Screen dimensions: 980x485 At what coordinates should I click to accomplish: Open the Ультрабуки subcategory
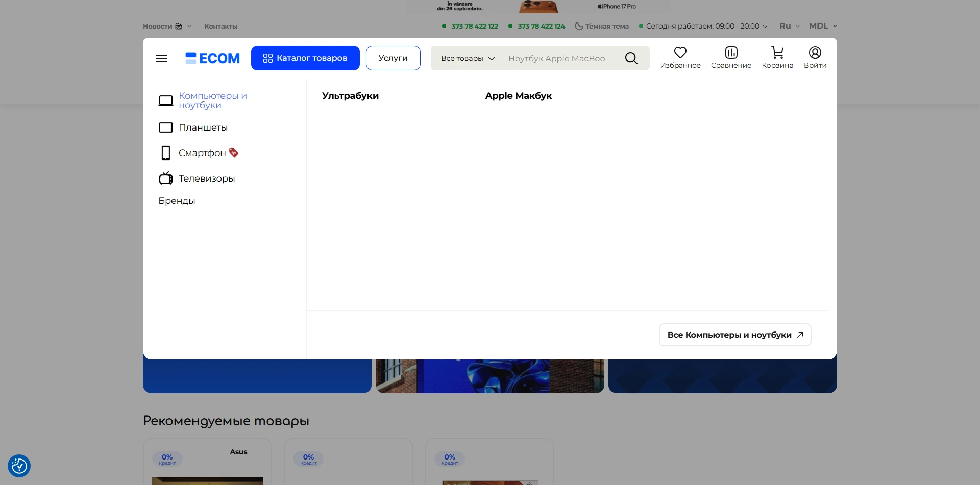point(350,96)
